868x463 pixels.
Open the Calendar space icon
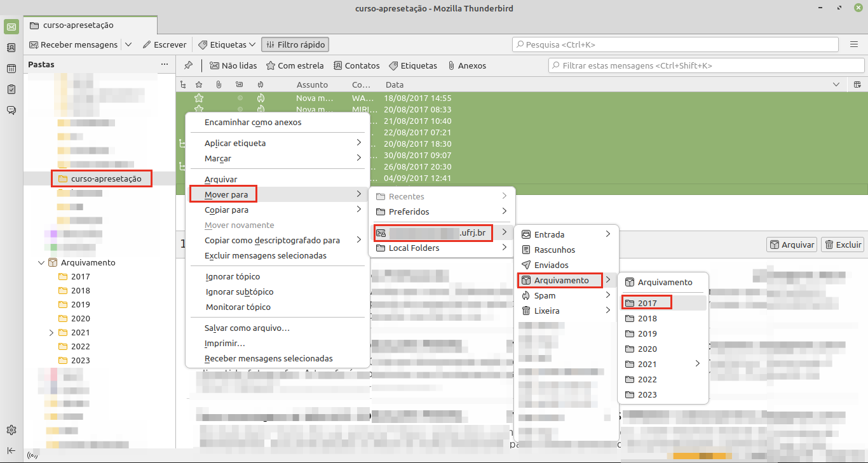pos(11,69)
